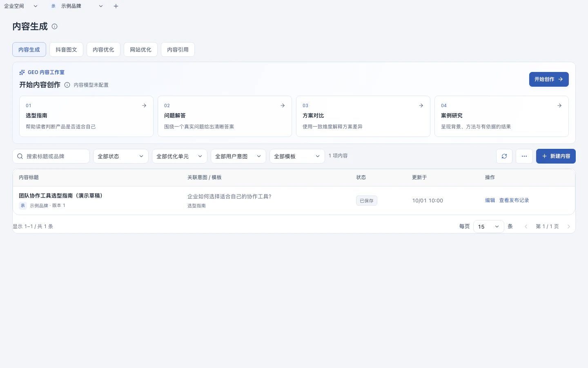Switch to the 内容引用 tab
This screenshot has width=588, height=368.
178,49
